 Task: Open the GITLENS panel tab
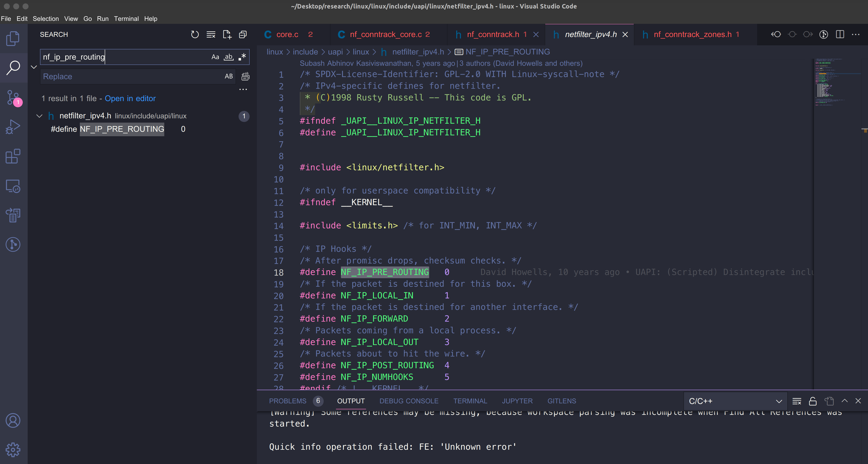(562, 401)
